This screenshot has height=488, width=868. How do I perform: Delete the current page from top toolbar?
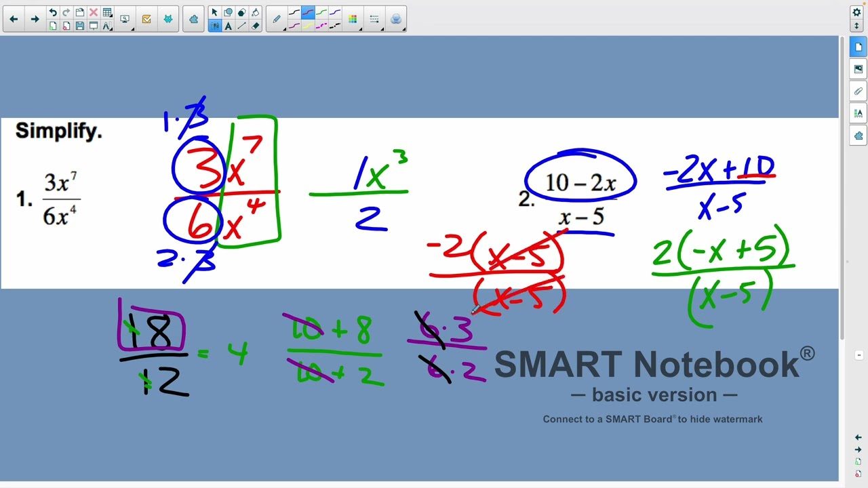[x=66, y=26]
